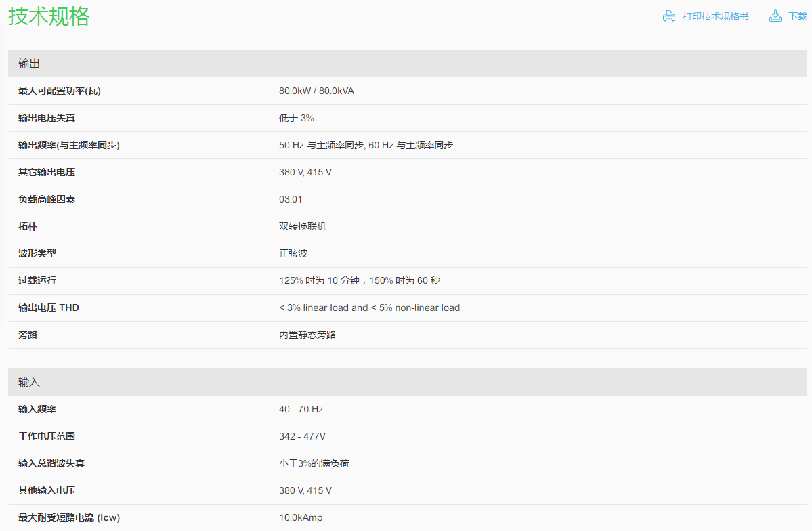Image resolution: width=812 pixels, height=531 pixels.
Task: Collapse the 输入 section header
Action: [29, 382]
